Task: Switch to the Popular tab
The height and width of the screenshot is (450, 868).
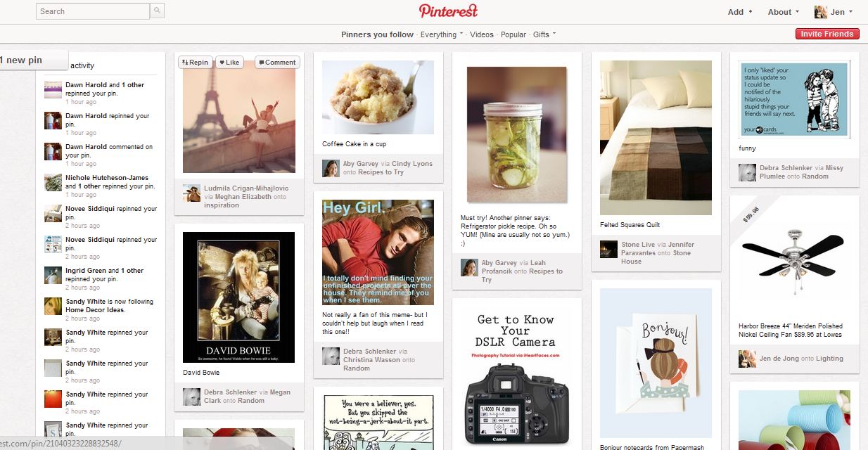Action: point(513,34)
